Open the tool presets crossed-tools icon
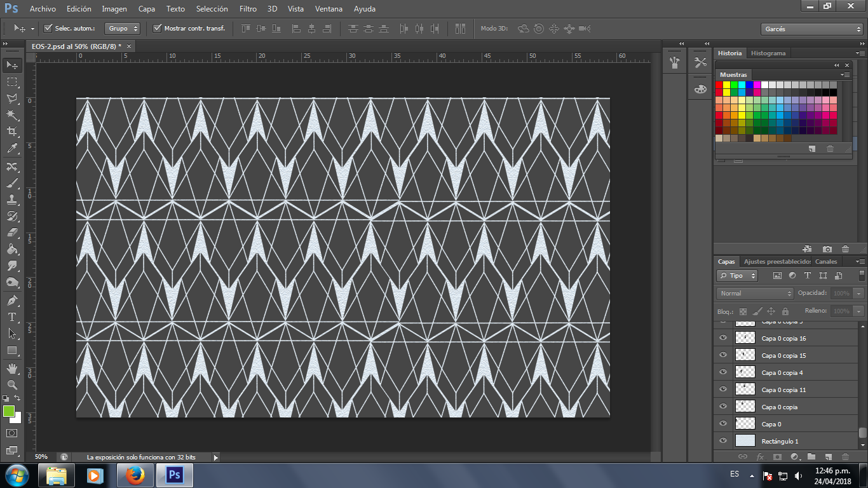Image resolution: width=868 pixels, height=488 pixels. (x=700, y=62)
